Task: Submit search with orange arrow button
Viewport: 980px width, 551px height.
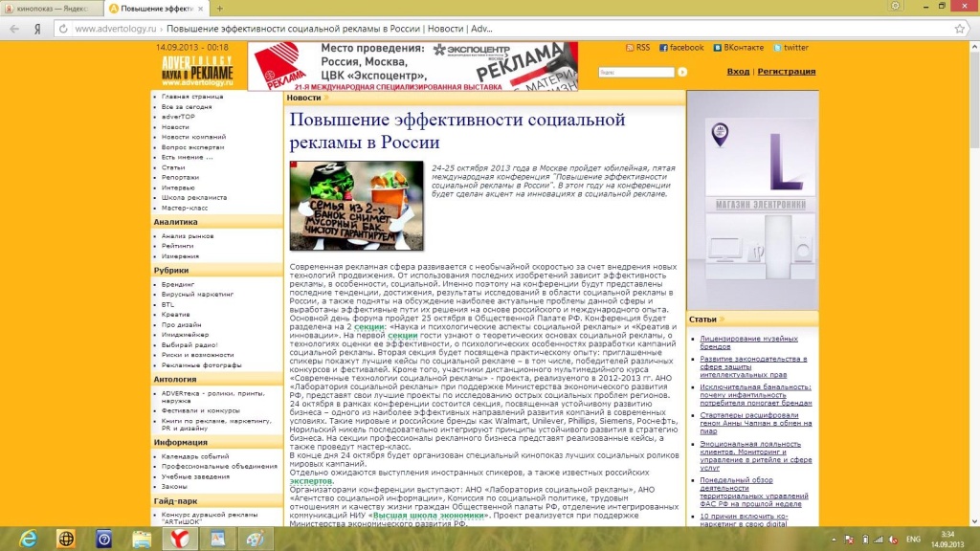Action: pos(682,73)
